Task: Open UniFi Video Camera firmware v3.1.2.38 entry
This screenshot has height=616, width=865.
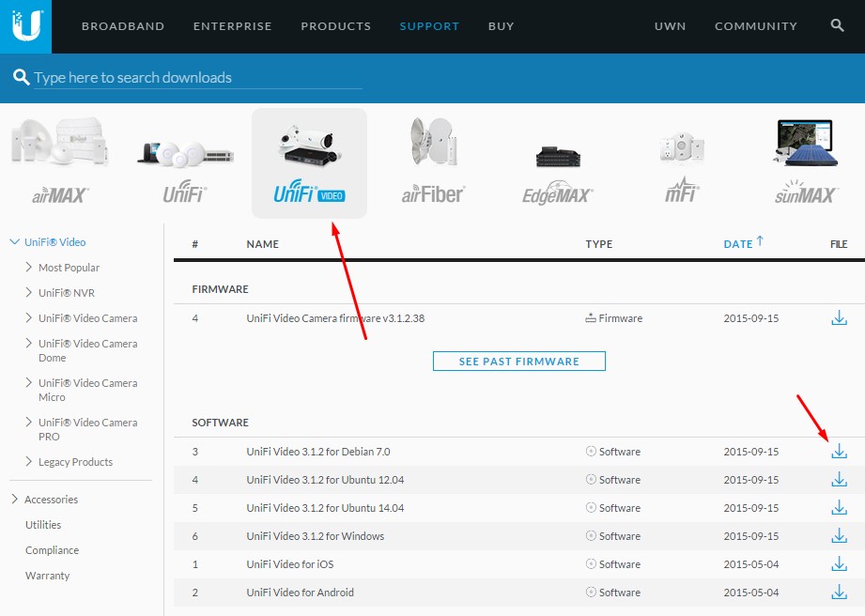Action: (335, 318)
